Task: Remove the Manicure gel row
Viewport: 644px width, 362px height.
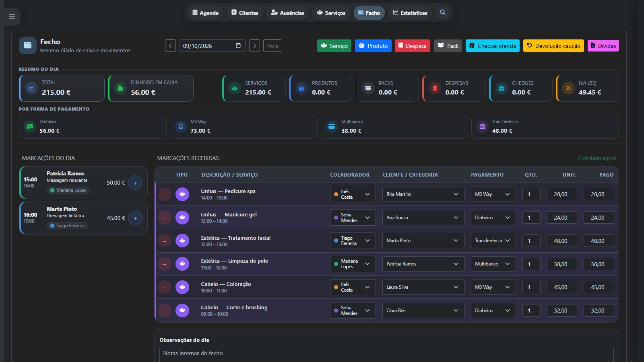Action: [x=164, y=218]
